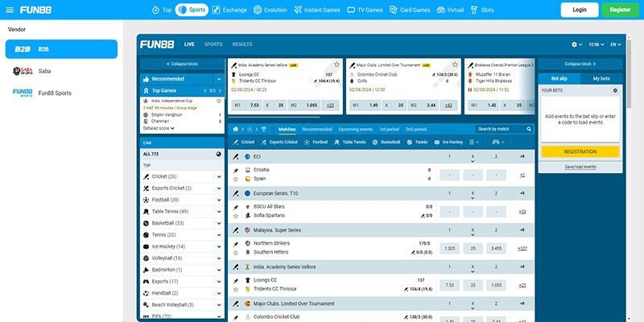Click the globe icon beside ALL 772
The width and height of the screenshot is (644, 322).
(x=218, y=154)
